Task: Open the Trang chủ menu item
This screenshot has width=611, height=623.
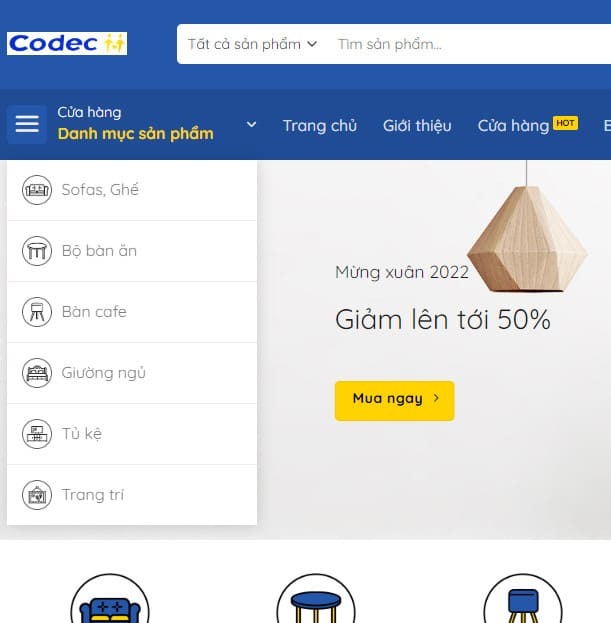Action: point(320,126)
